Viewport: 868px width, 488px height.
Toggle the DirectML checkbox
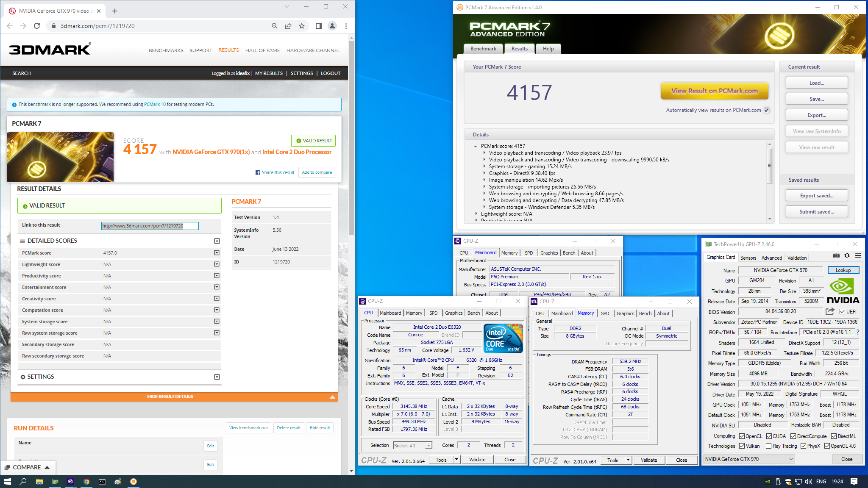(x=834, y=436)
